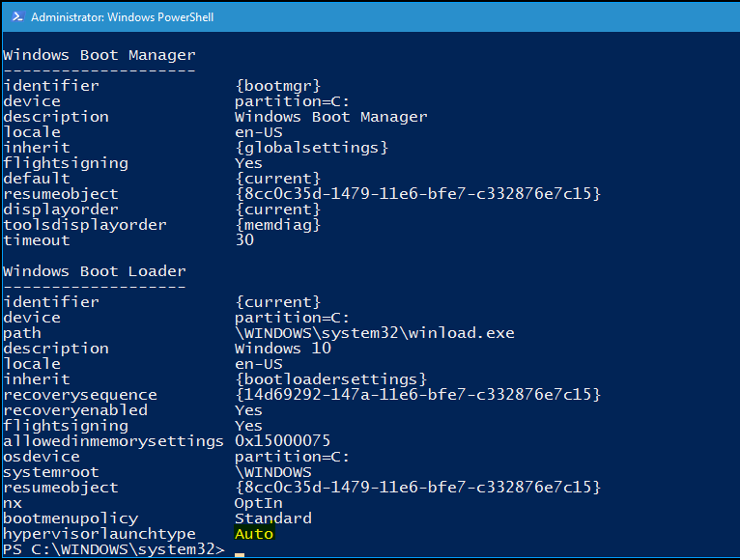
Task: Select the "{bootloadersettings}" inherit value
Action: pyautogui.click(x=330, y=379)
